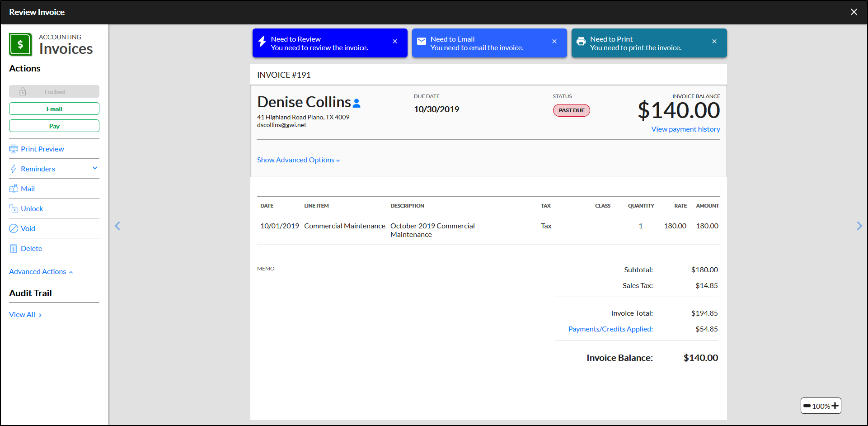Delete the invoice using the trash icon
868x426 pixels.
point(14,248)
